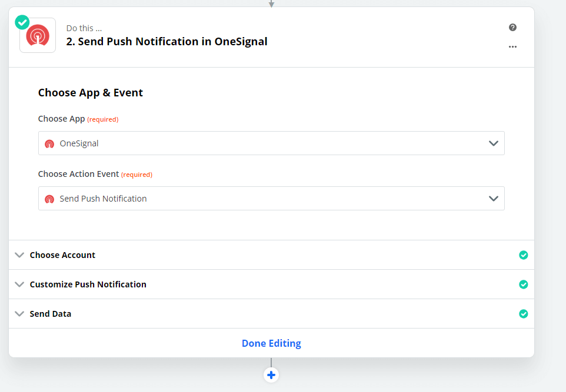Open the Choose Action Event dropdown arrow

(493, 199)
